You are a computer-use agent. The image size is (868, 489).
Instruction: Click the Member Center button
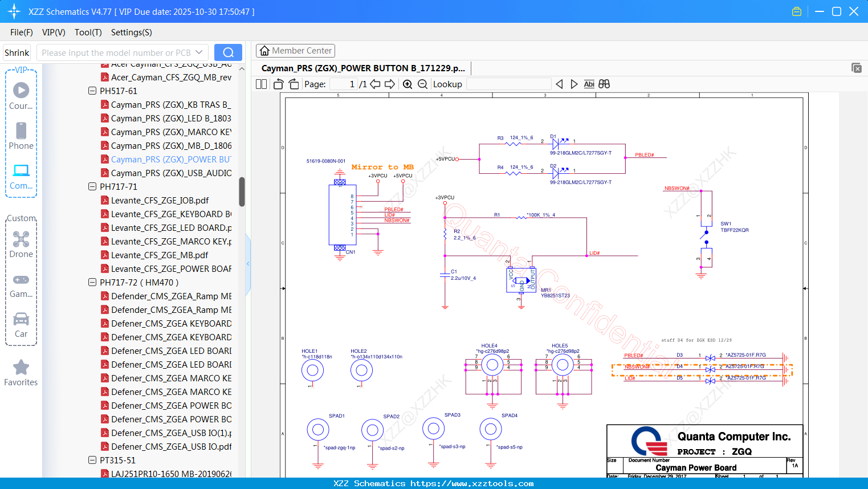point(295,51)
